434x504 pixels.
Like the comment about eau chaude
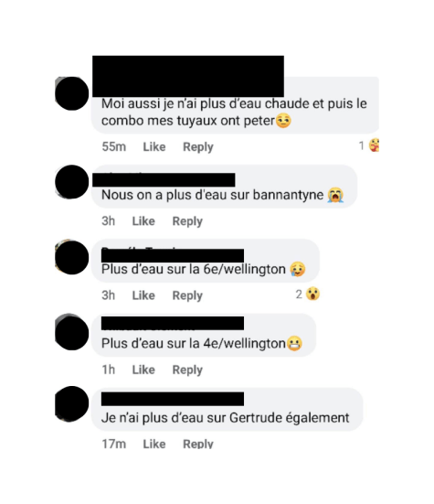pos(154,147)
